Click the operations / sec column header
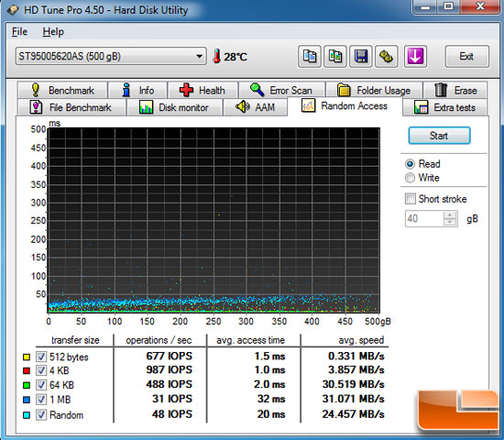The image size is (504, 440). pyautogui.click(x=159, y=340)
